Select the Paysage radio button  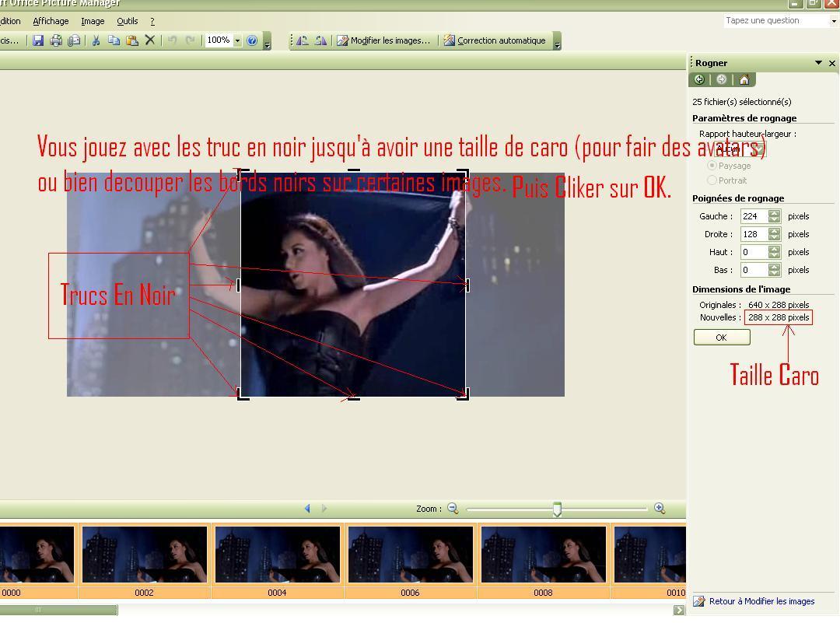pyautogui.click(x=712, y=166)
